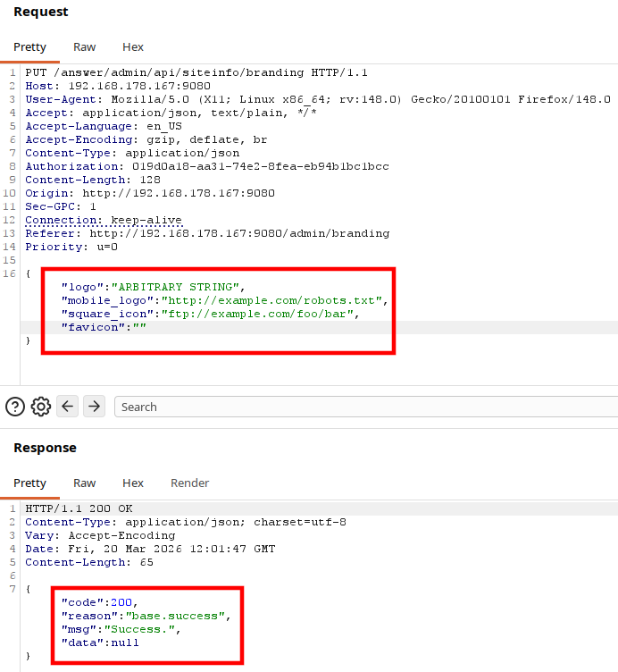
Task: Click the "reason" base.success line
Action: pos(146,616)
